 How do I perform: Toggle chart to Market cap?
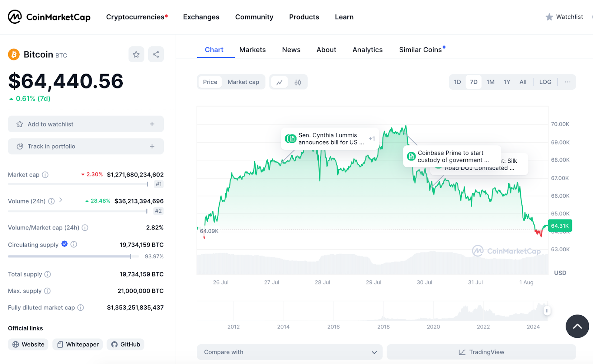point(244,82)
